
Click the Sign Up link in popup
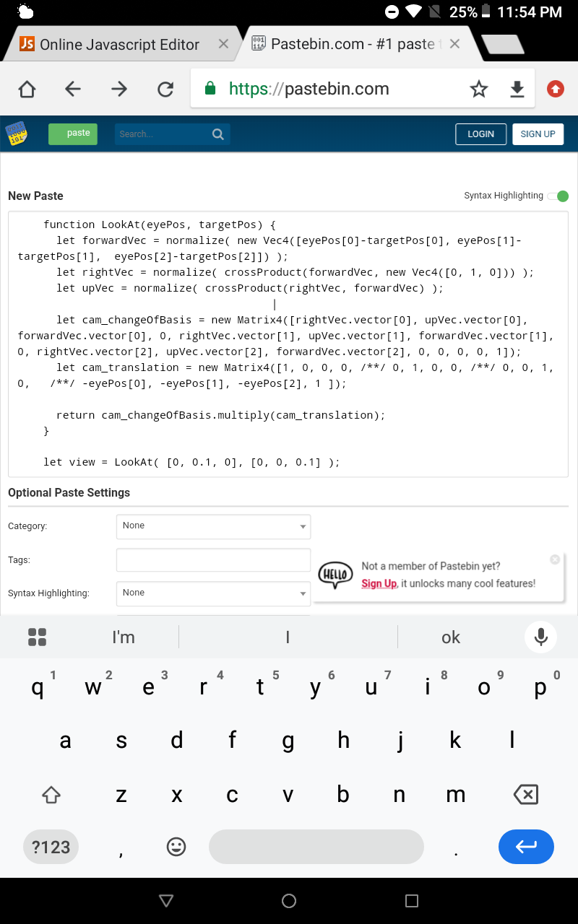[x=379, y=583]
